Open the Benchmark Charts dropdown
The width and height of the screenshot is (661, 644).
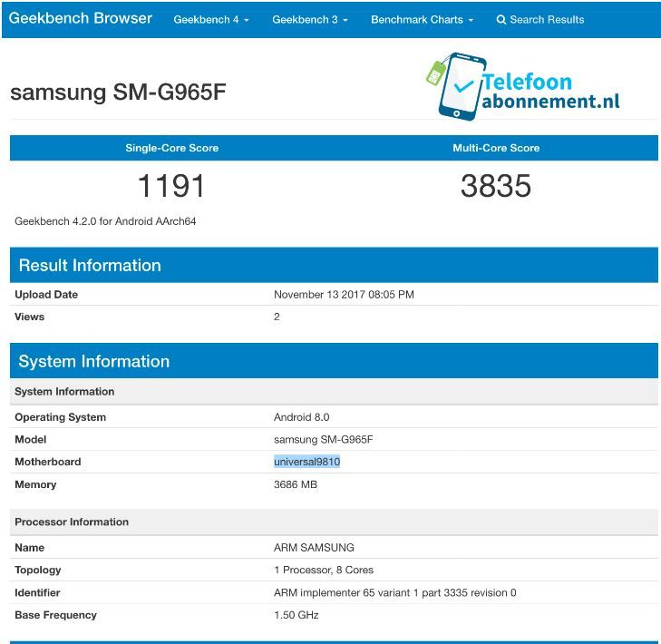[422, 19]
